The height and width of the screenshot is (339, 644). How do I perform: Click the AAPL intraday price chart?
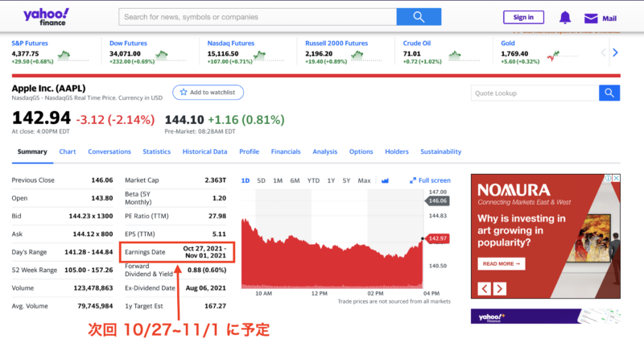332,240
